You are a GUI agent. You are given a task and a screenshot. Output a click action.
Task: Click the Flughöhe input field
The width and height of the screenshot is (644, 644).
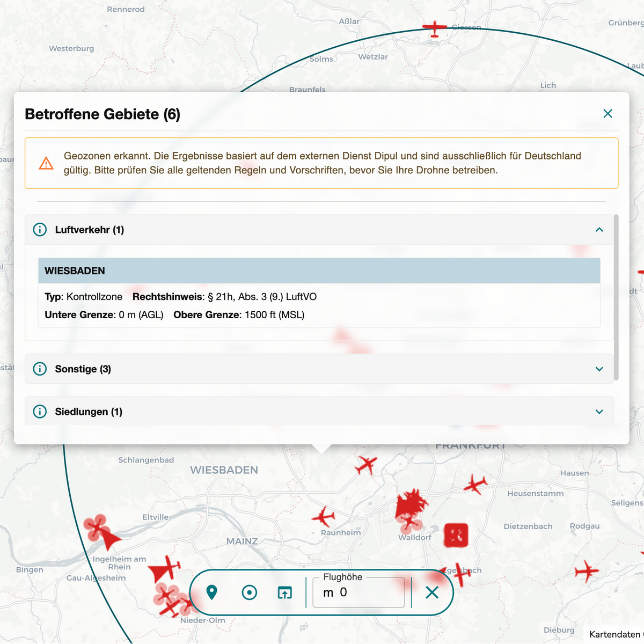[358, 592]
